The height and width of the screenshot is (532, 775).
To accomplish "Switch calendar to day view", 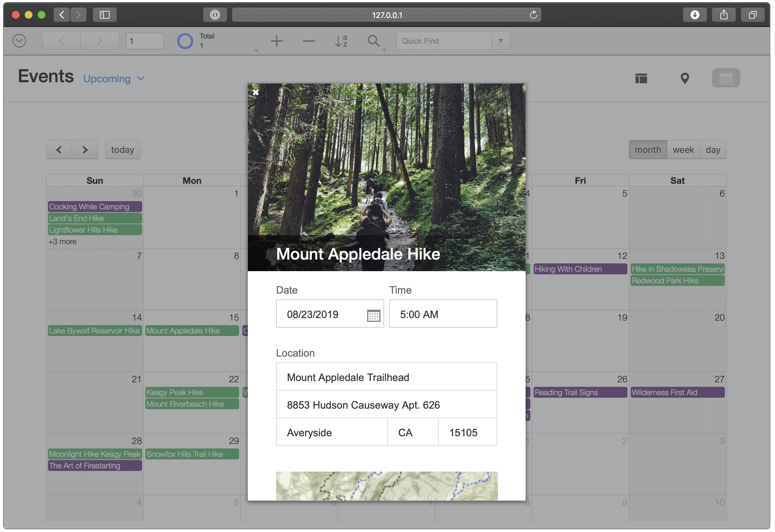I will tap(713, 149).
